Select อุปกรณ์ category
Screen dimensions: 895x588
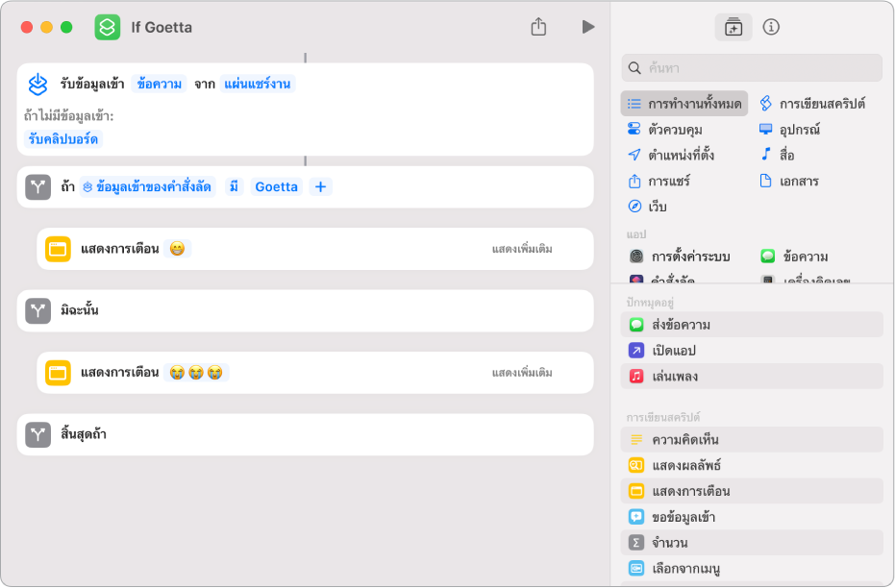click(789, 130)
